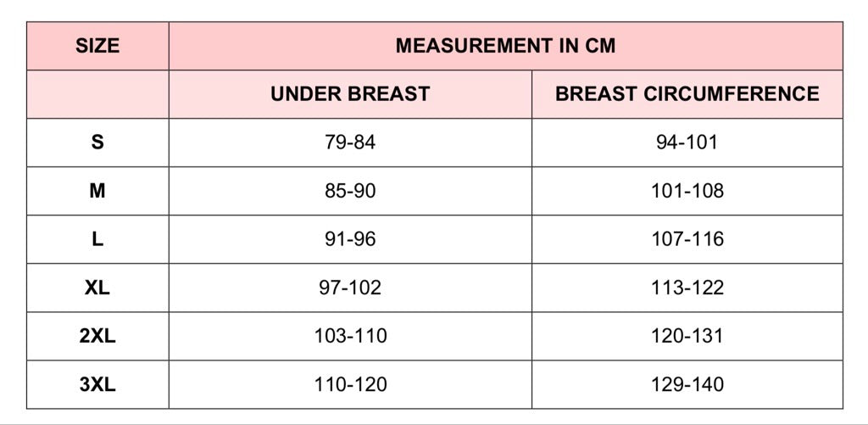Screen dimensions: 868x425
Task: Click the BREAST CIRCUMFERENCE column heading
Action: (x=687, y=94)
